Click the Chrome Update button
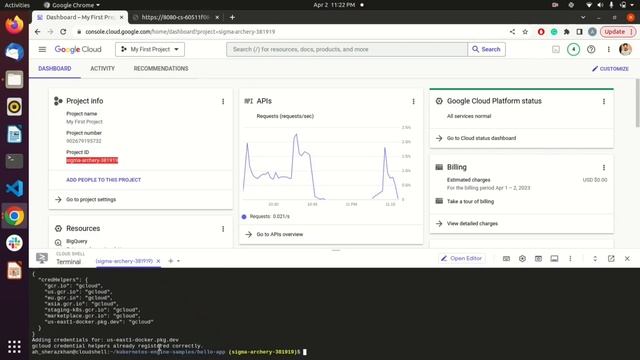This screenshot has height=360, width=640. (x=618, y=32)
